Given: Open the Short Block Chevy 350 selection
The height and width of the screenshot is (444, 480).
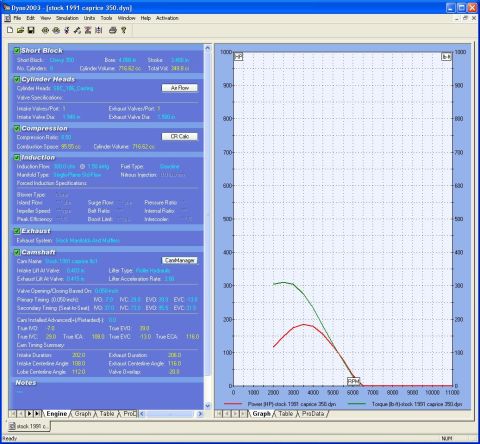Looking at the screenshot, I should coord(62,60).
